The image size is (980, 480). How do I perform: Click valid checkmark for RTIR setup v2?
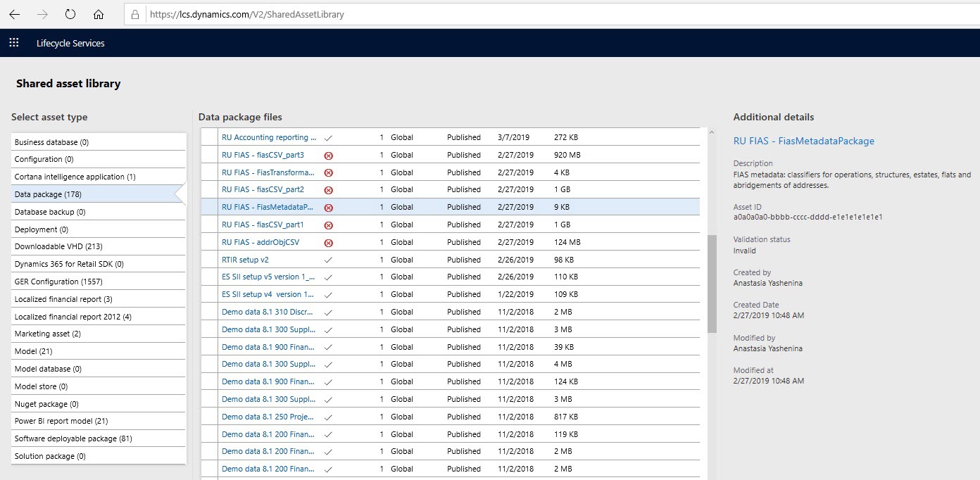328,260
